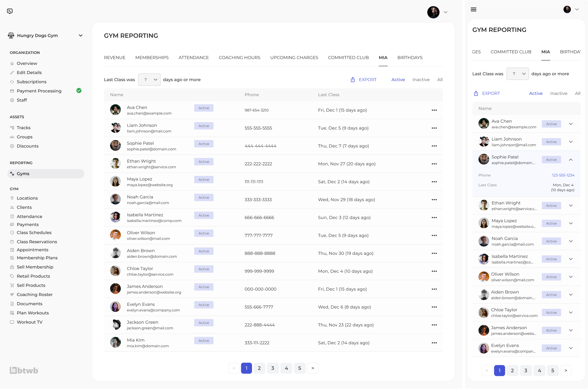Image resolution: width=588 pixels, height=389 pixels.
Task: Show All members in the right panel filter
Action: coord(578,93)
